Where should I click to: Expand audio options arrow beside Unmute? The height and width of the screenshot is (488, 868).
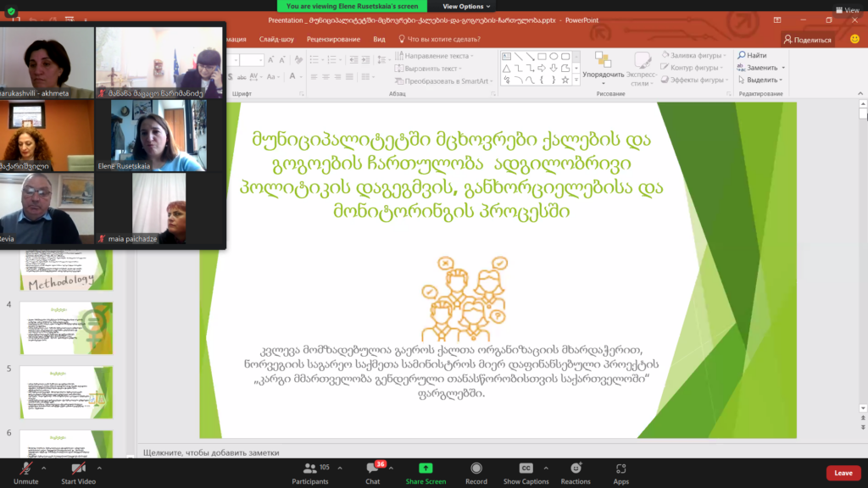tap(47, 467)
